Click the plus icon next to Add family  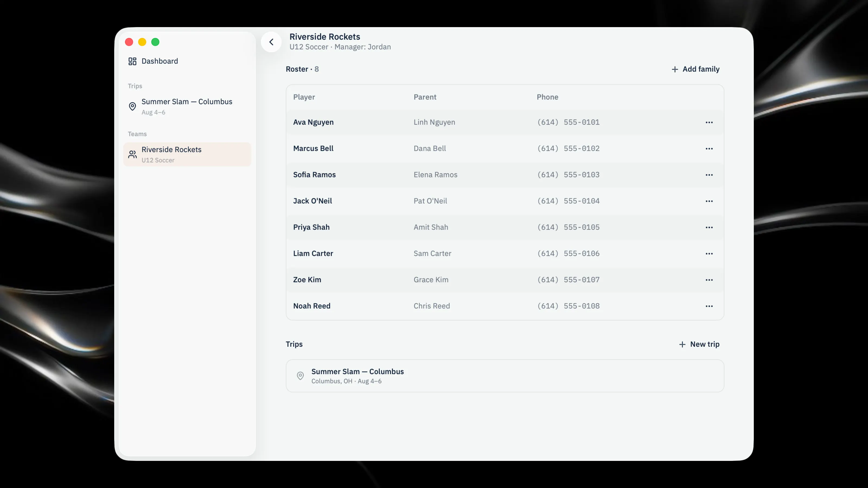pyautogui.click(x=675, y=69)
